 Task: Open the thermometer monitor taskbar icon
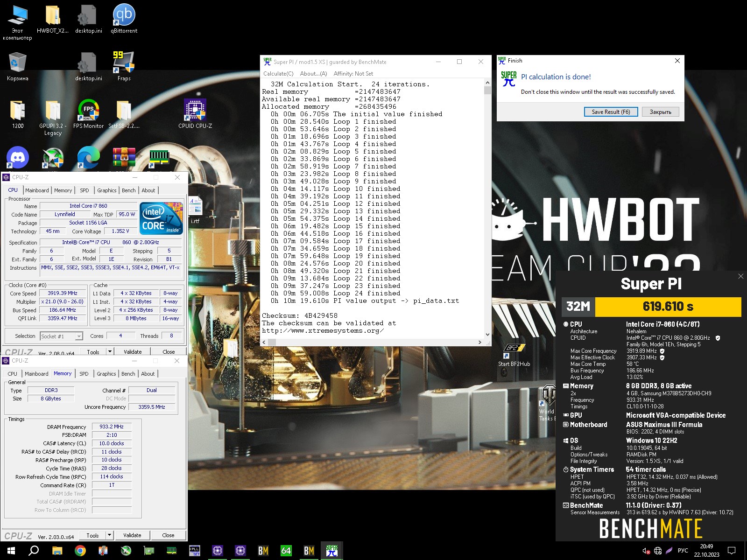[x=103, y=551]
